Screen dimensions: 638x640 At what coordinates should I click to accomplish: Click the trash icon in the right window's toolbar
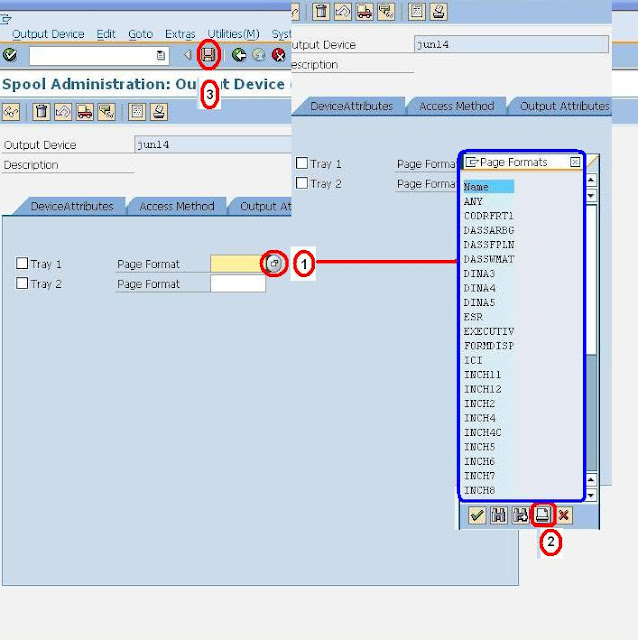(321, 11)
